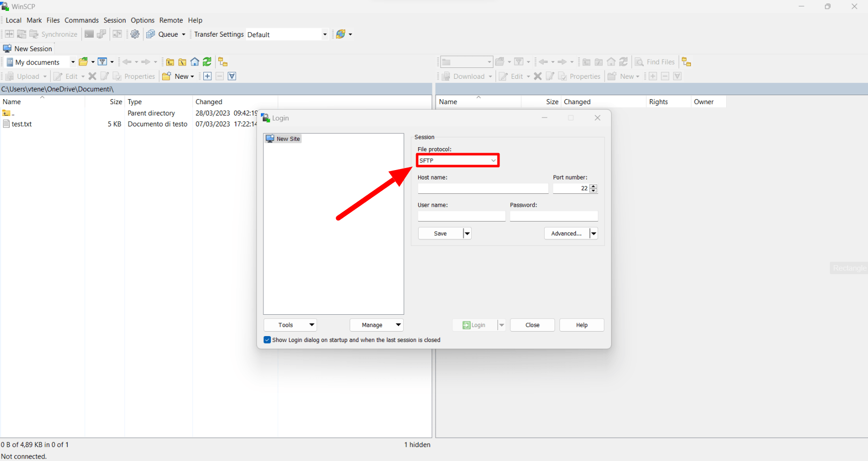Go to parent directory in local panel

pos(170,62)
